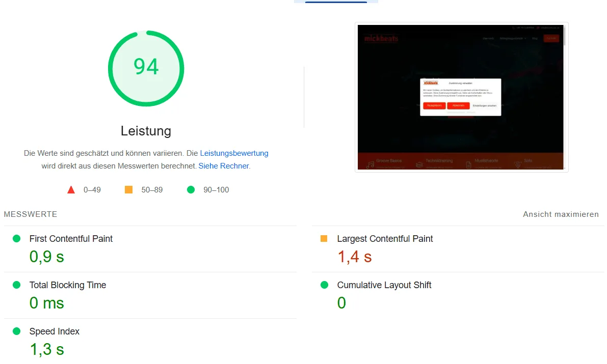Click the 1,4 s value
Viewport: 607px width, 364px height.
pos(355,257)
